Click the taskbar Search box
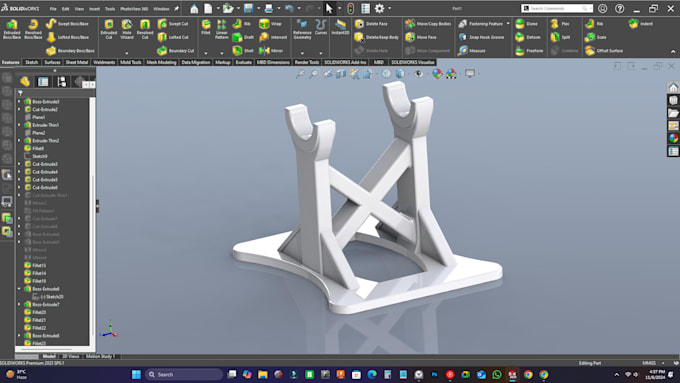This screenshot has width=680, height=383. point(184,374)
